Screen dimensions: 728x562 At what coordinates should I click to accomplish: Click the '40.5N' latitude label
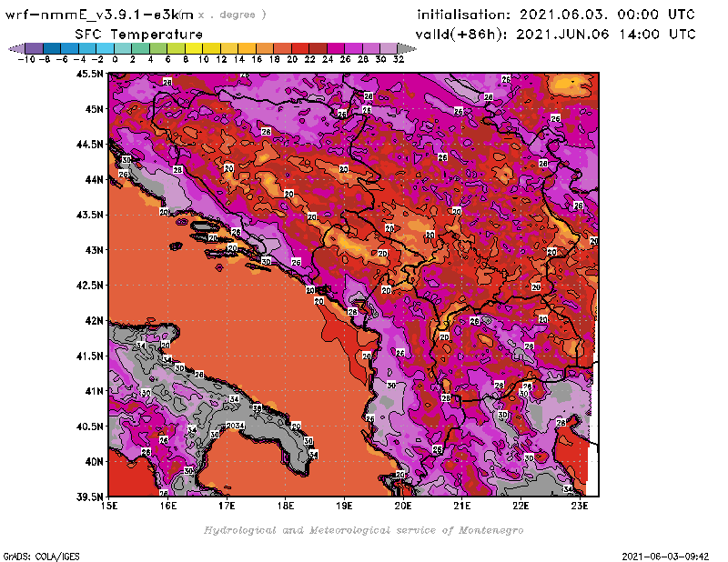tap(89, 427)
